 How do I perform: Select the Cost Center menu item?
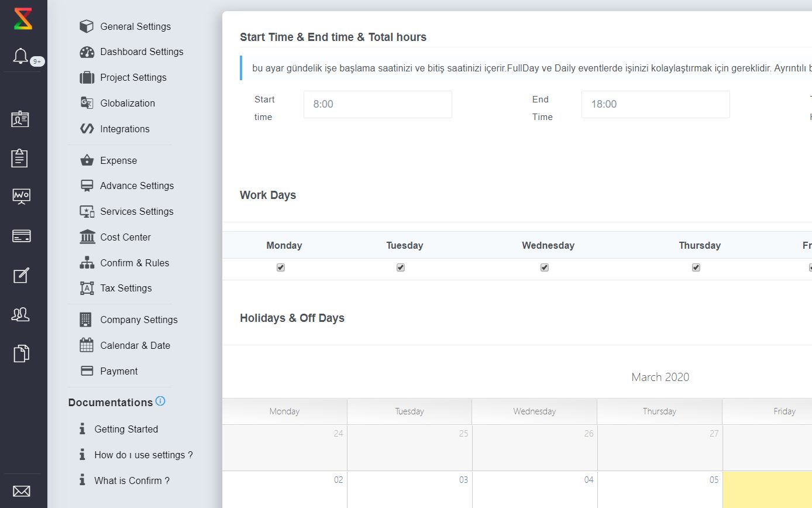[125, 237]
